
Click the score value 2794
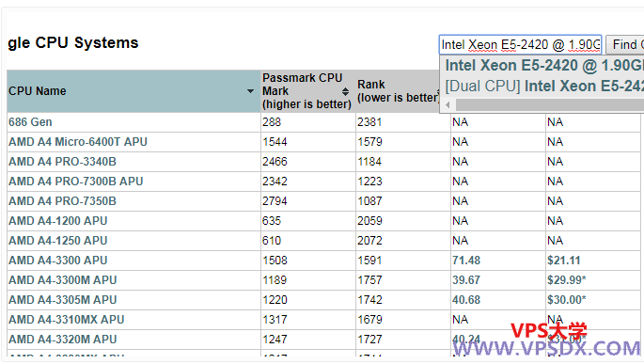coord(275,201)
